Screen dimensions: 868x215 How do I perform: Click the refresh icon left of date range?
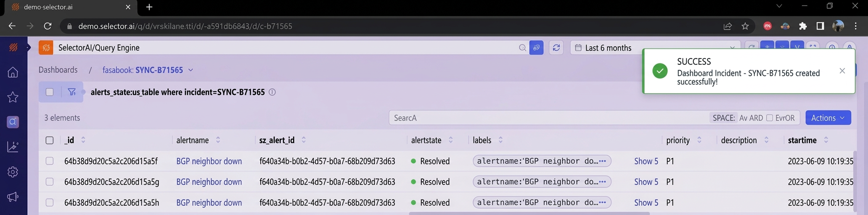(556, 48)
